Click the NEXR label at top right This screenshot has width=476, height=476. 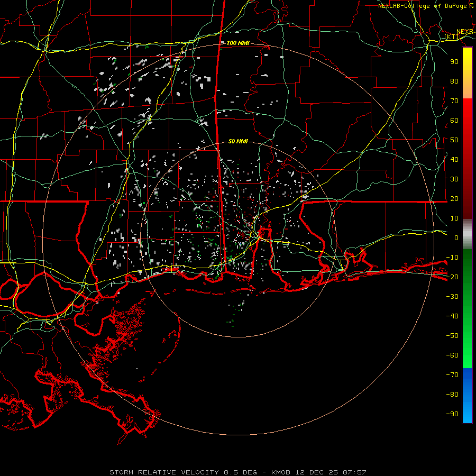tap(464, 32)
